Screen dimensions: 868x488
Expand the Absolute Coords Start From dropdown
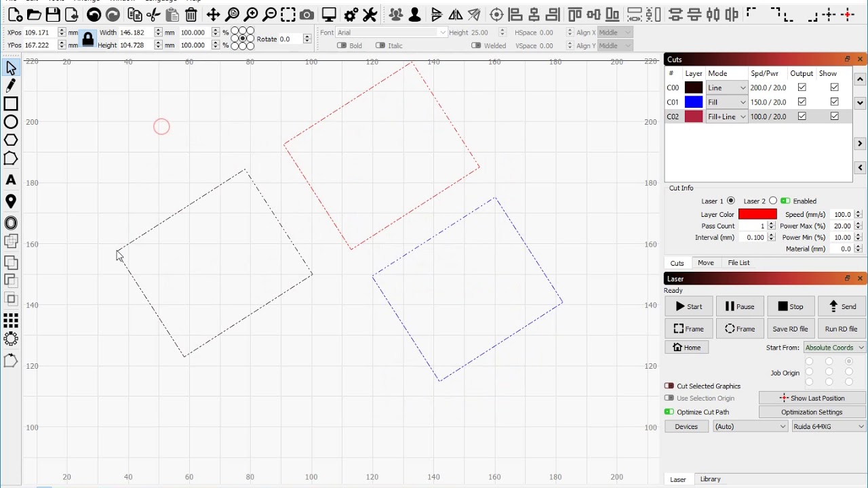834,347
